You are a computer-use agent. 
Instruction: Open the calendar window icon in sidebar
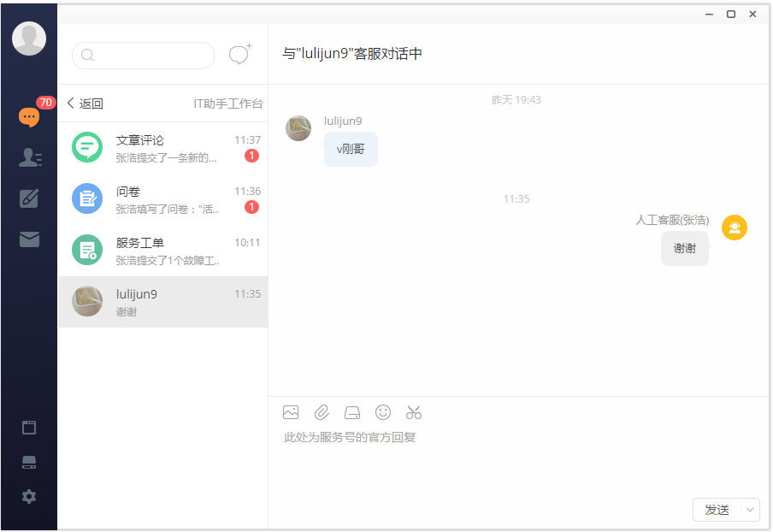tap(29, 427)
